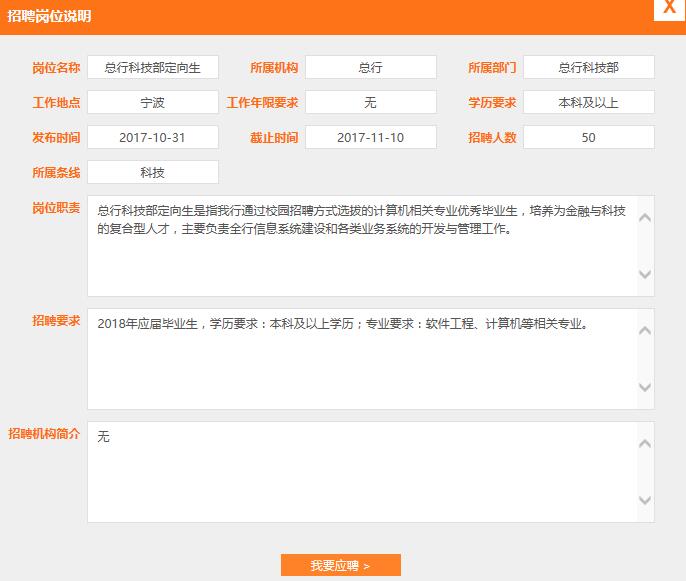686x581 pixels.
Task: Focus the 工作地点 field showing 宁波
Action: [153, 102]
